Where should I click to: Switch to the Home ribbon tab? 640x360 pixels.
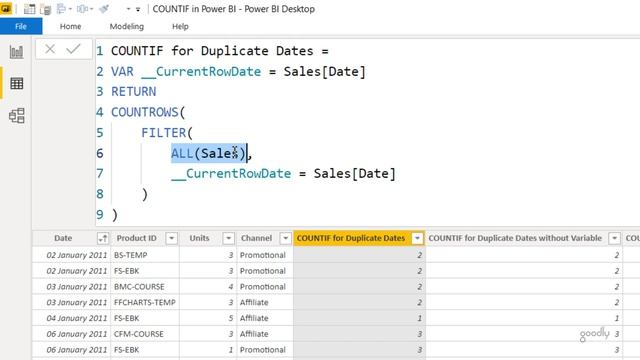(x=70, y=27)
